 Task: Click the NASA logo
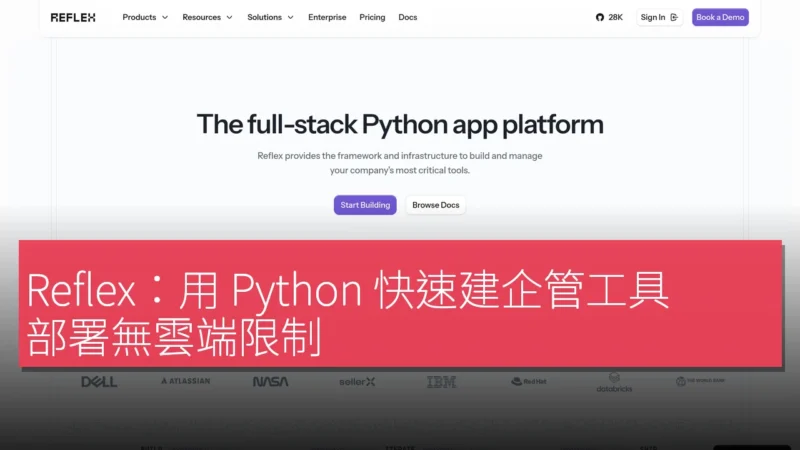pos(270,382)
